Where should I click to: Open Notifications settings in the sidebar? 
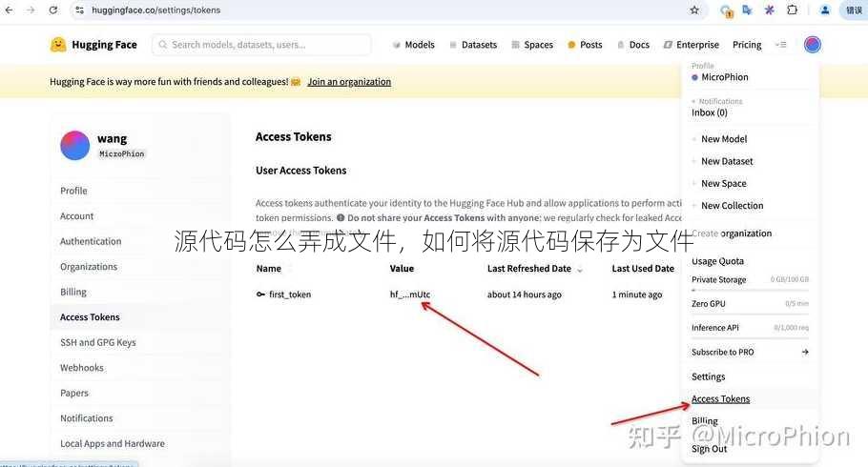(x=87, y=418)
